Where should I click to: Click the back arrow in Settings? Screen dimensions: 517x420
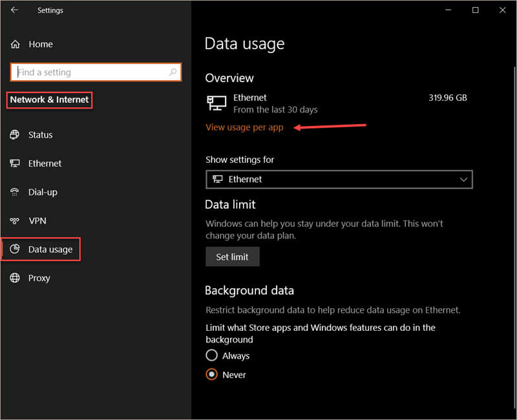(x=14, y=10)
